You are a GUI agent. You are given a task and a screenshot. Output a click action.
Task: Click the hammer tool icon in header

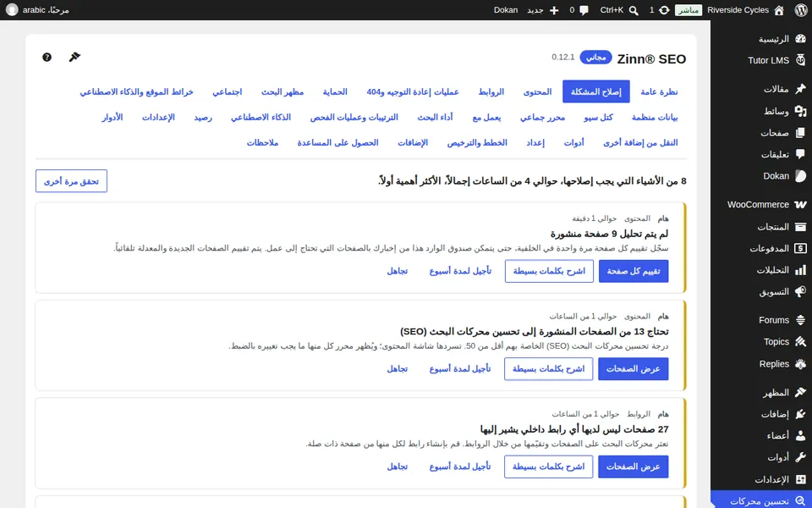pos(74,57)
